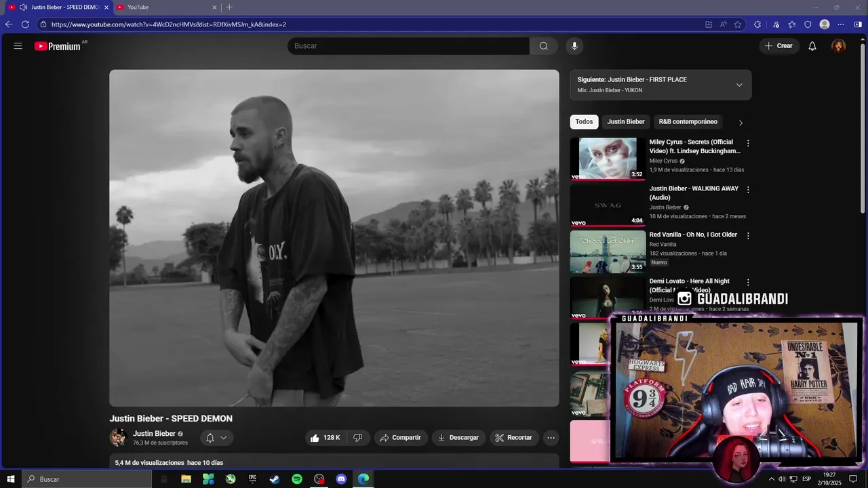This screenshot has width=868, height=488.
Task: Open Edge settings and more menu
Action: [x=841, y=24]
